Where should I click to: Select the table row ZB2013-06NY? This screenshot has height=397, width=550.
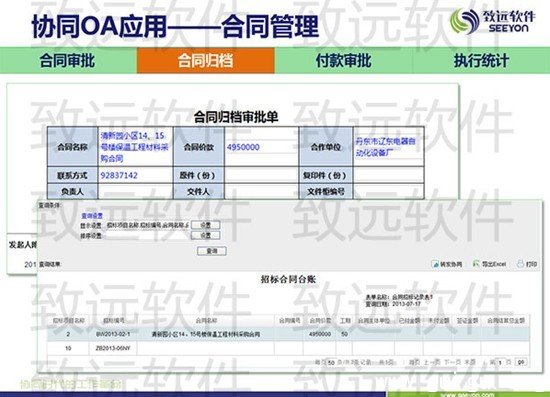[x=288, y=348]
